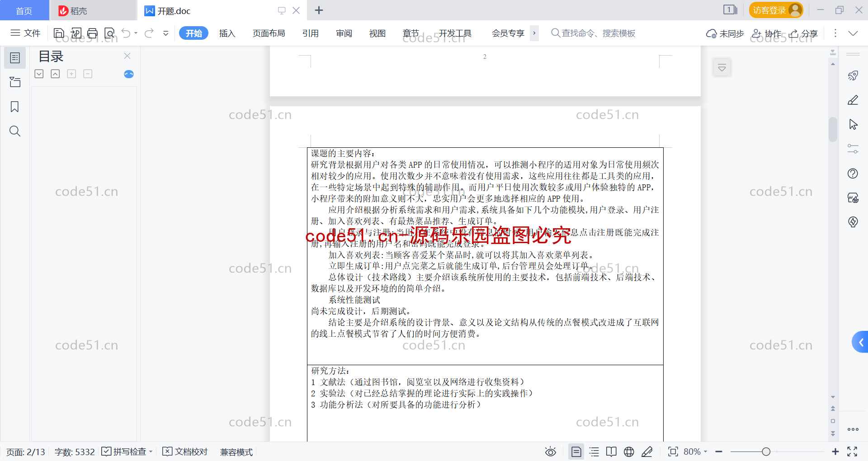This screenshot has width=868, height=461.
Task: Click the save document icon
Action: click(59, 33)
